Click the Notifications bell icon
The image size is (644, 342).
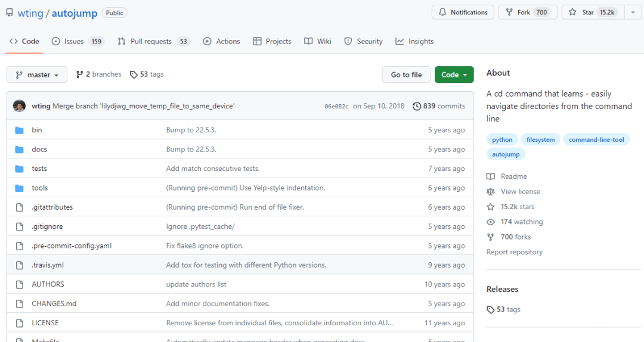[442, 13]
